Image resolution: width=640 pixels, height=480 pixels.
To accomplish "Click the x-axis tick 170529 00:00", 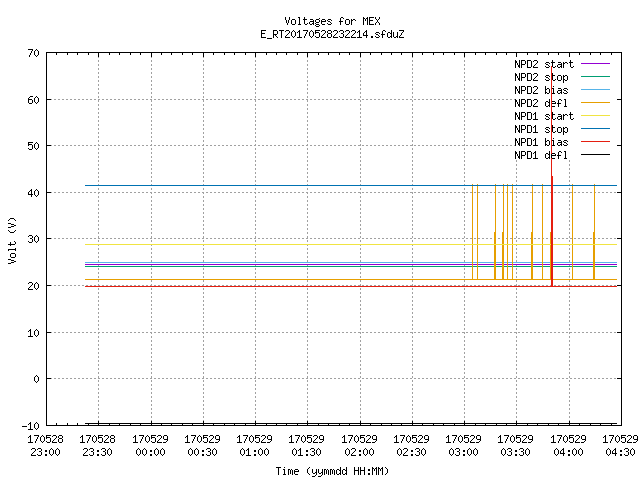I will (150, 446).
